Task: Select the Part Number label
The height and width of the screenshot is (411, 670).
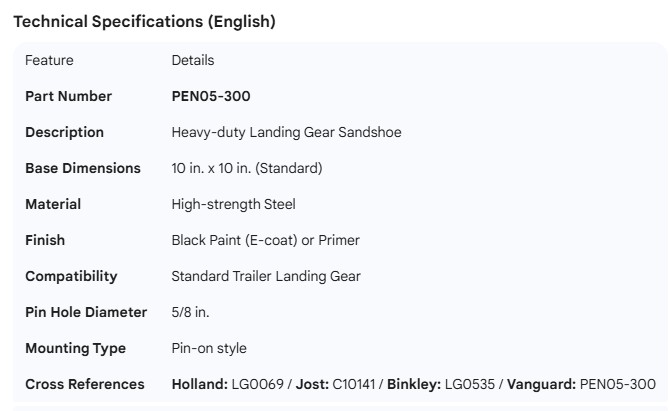Action: coord(68,96)
